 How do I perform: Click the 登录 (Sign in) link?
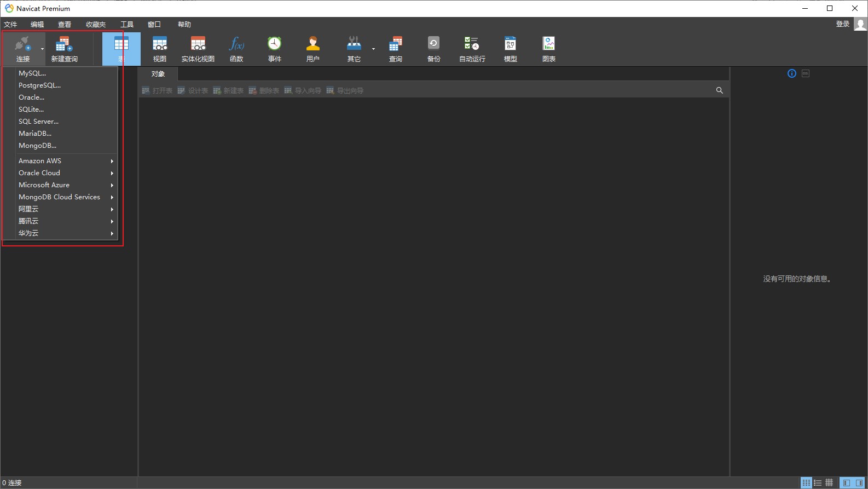(843, 24)
